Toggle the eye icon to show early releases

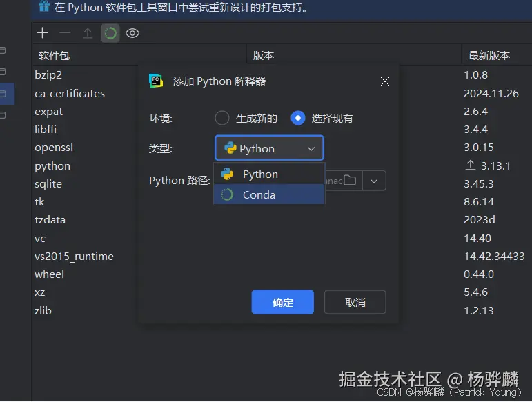(132, 33)
